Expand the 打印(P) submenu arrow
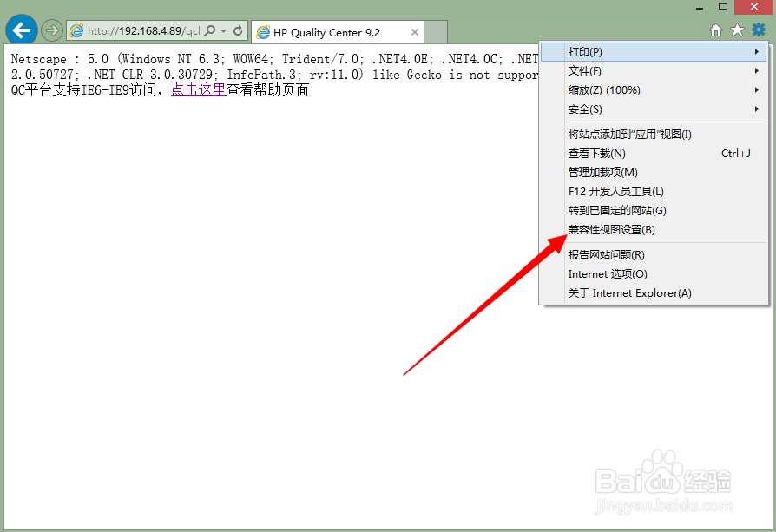 (x=756, y=52)
